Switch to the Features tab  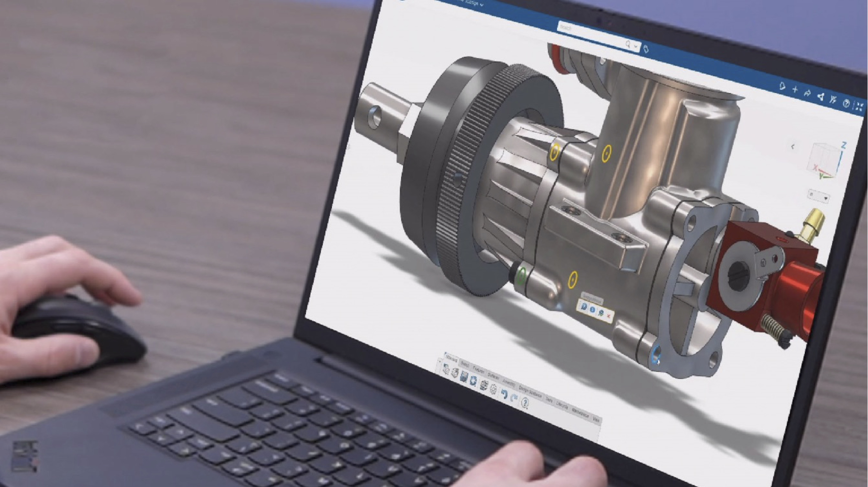tap(478, 370)
